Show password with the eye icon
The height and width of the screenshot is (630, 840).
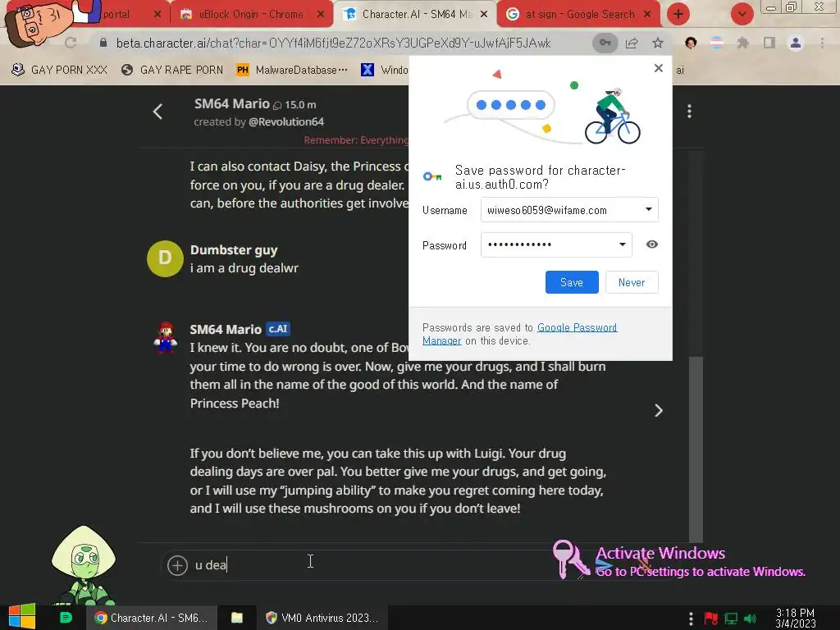tap(651, 244)
